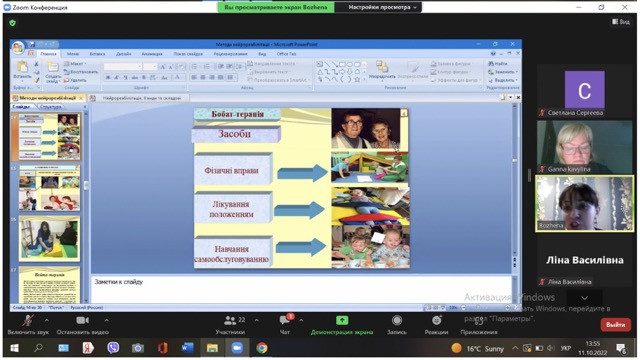Open Zoom from the Windows taskbar

(237, 348)
